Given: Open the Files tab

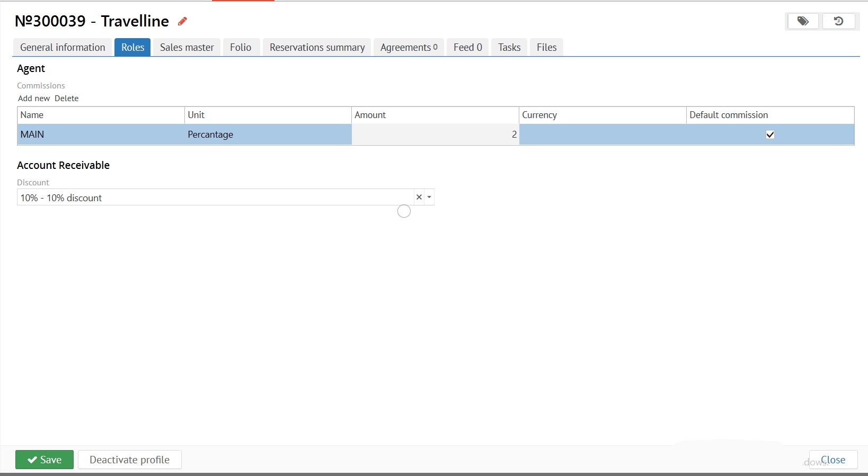Looking at the screenshot, I should point(546,47).
